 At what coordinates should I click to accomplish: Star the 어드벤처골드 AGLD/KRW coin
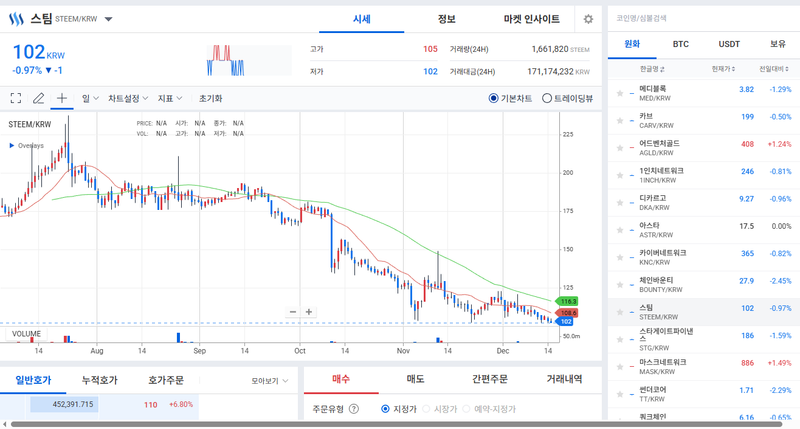(620, 148)
